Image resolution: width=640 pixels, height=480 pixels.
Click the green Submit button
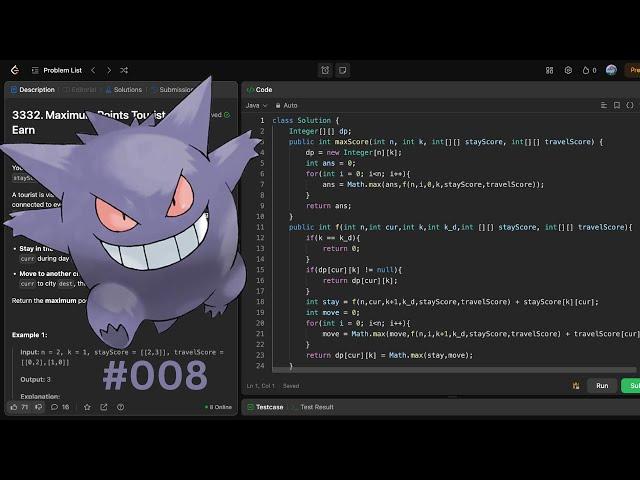(x=631, y=386)
